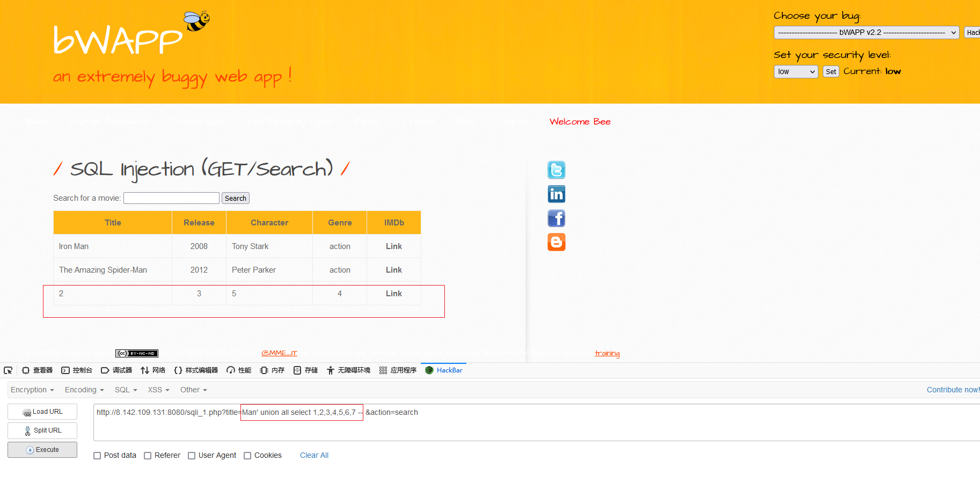The image size is (980, 497).
Task: Click the Execute button in HackBar
Action: pyautogui.click(x=42, y=450)
